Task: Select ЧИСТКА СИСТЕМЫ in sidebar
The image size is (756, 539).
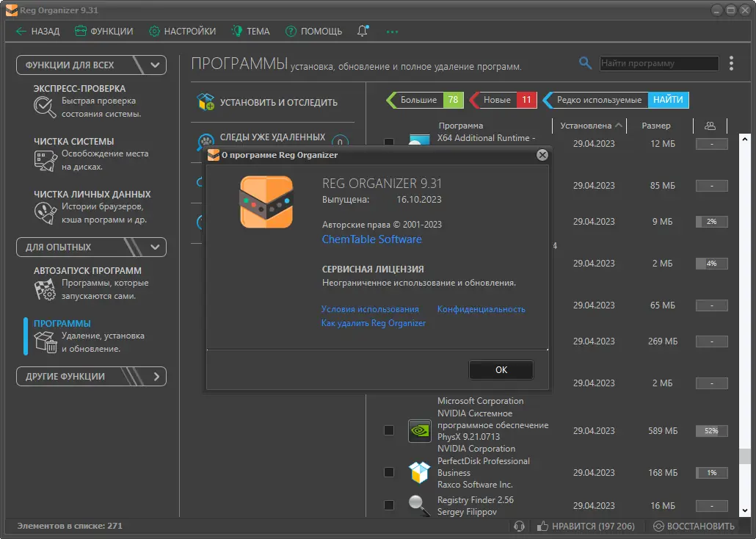Action: click(x=74, y=142)
